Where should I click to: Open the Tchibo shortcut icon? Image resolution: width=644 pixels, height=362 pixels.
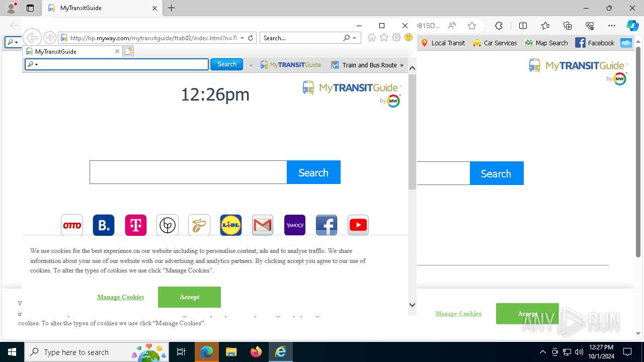199,225
